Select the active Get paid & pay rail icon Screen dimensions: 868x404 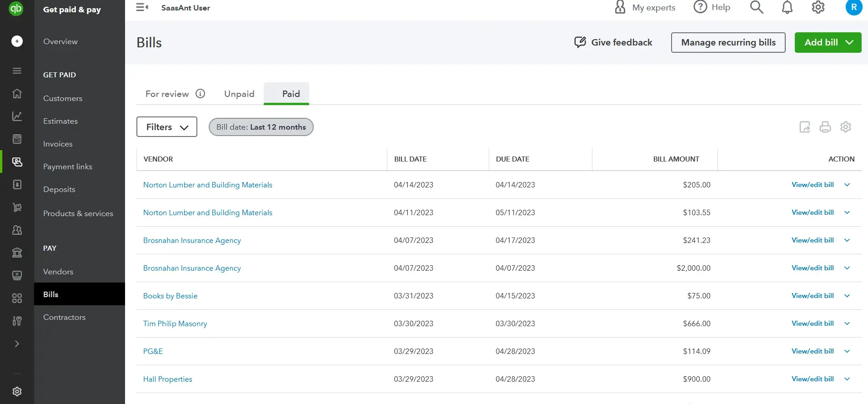tap(17, 162)
